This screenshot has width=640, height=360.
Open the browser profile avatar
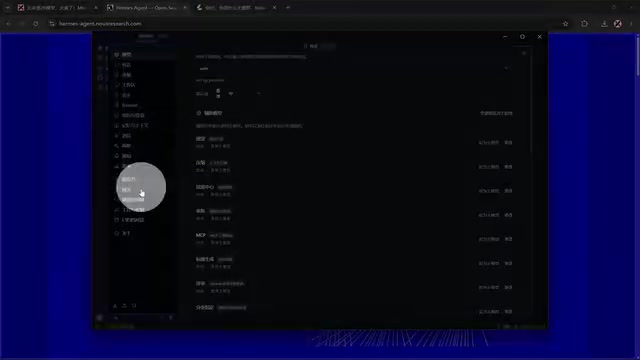point(618,24)
